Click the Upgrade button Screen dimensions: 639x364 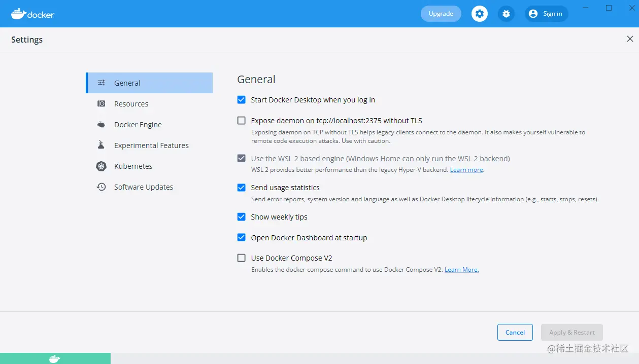coord(441,14)
